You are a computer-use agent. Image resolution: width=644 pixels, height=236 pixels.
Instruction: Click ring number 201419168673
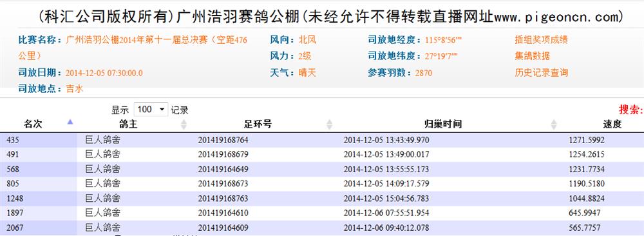pos(223,184)
